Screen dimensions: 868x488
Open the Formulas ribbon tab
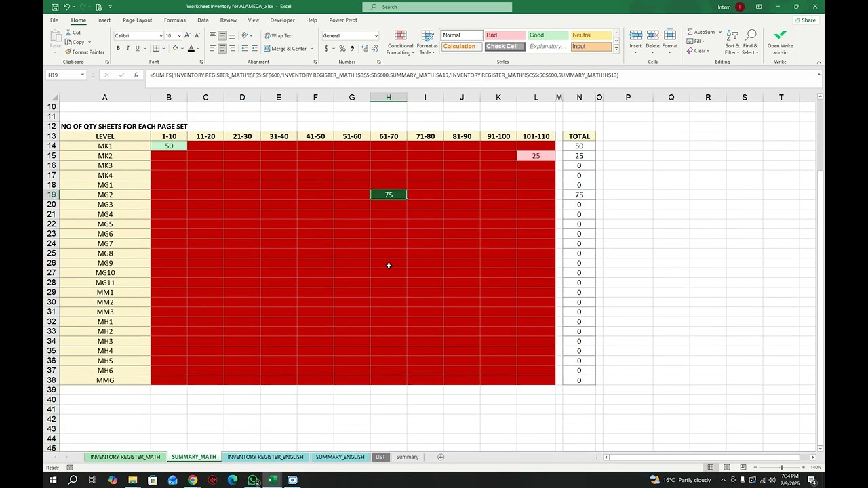coord(174,20)
